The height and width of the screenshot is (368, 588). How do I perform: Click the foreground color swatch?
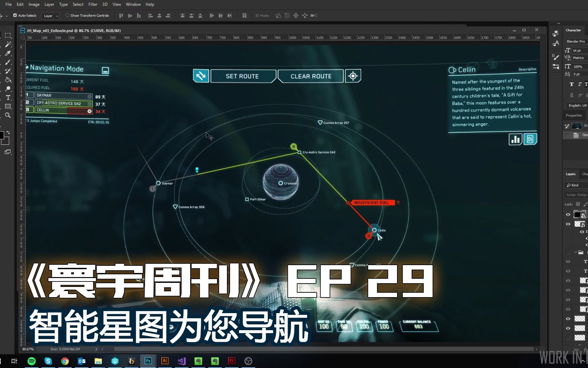(x=1, y=135)
